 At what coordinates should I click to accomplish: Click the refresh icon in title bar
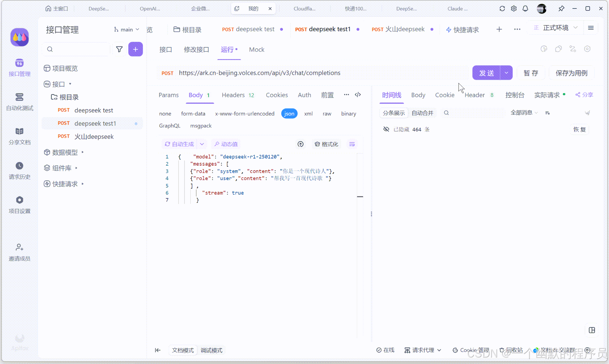[502, 8]
